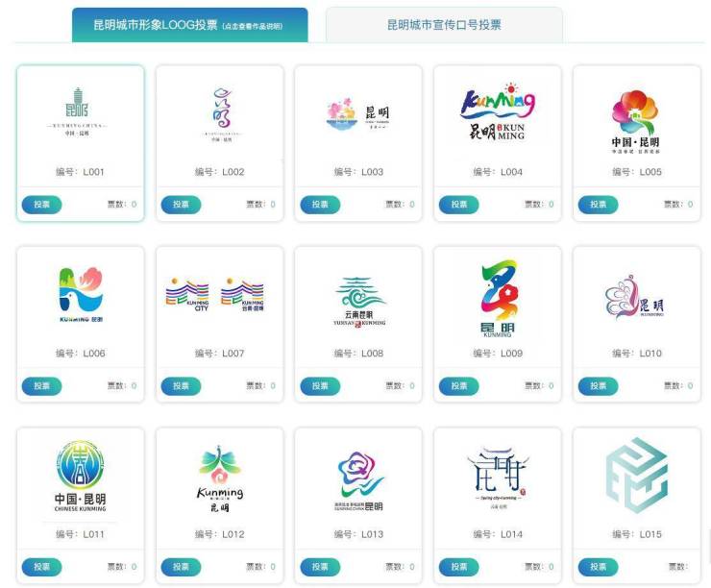
Task: Click the L006 seagull and flower logo
Action: (x=81, y=295)
